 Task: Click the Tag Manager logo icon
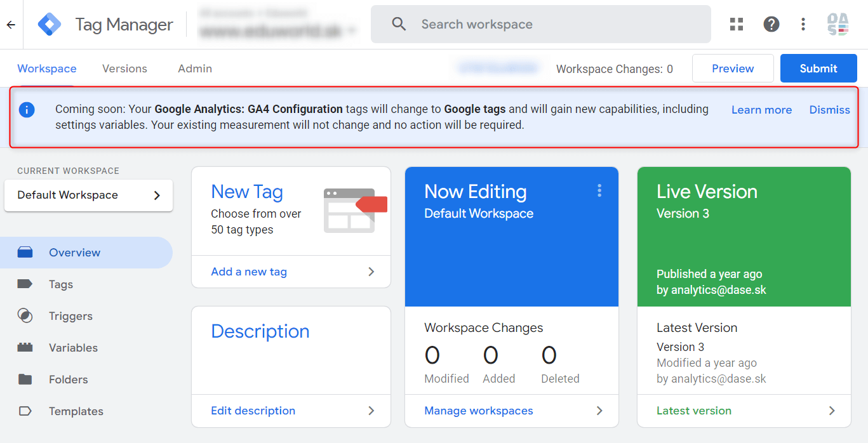[x=50, y=24]
